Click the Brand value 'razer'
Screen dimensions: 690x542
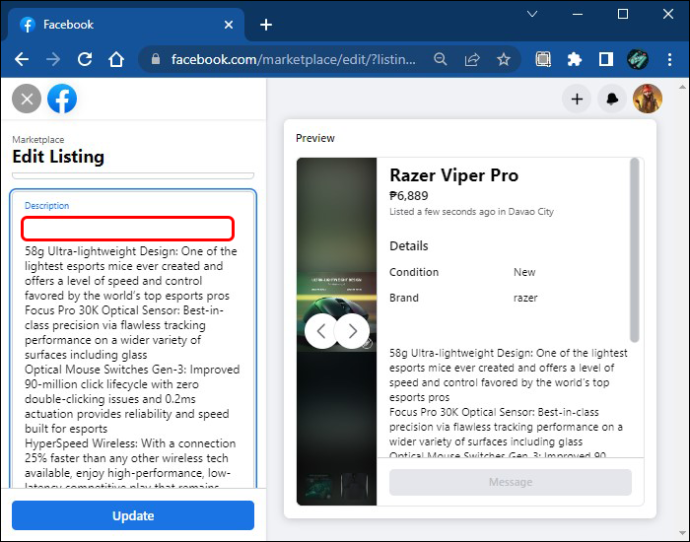(525, 298)
